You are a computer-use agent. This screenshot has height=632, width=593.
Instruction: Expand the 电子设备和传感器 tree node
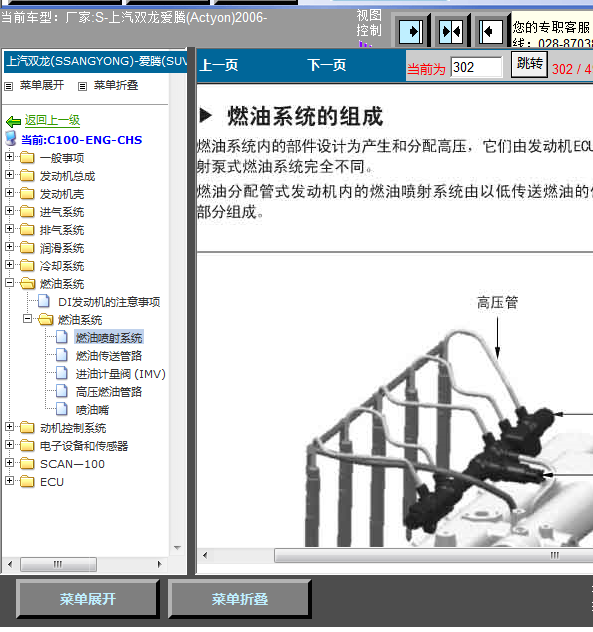[x=10, y=444]
